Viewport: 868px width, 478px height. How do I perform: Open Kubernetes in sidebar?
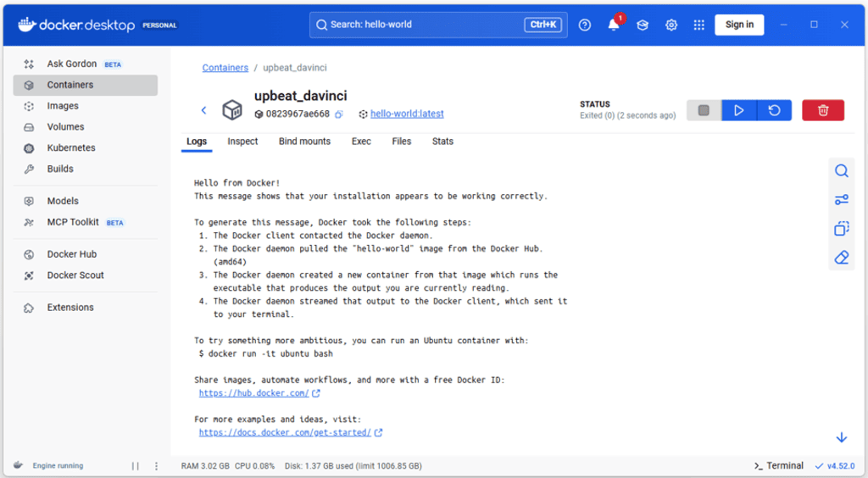click(86, 147)
